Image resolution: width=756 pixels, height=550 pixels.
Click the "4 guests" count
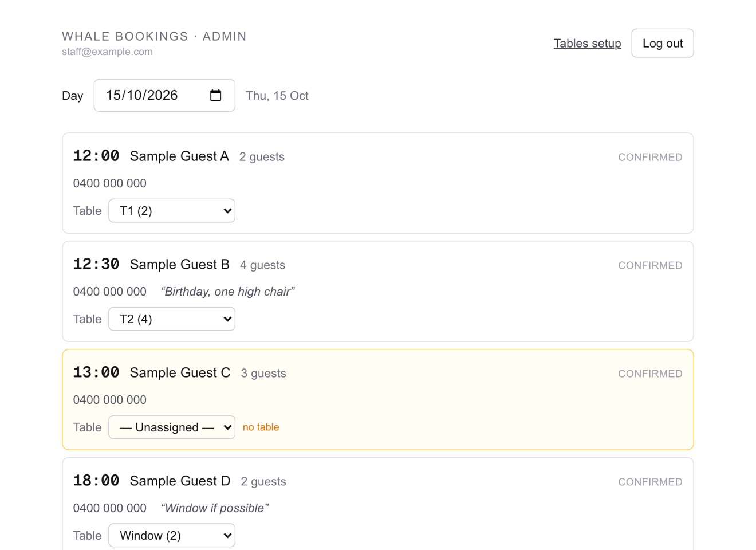coord(262,265)
